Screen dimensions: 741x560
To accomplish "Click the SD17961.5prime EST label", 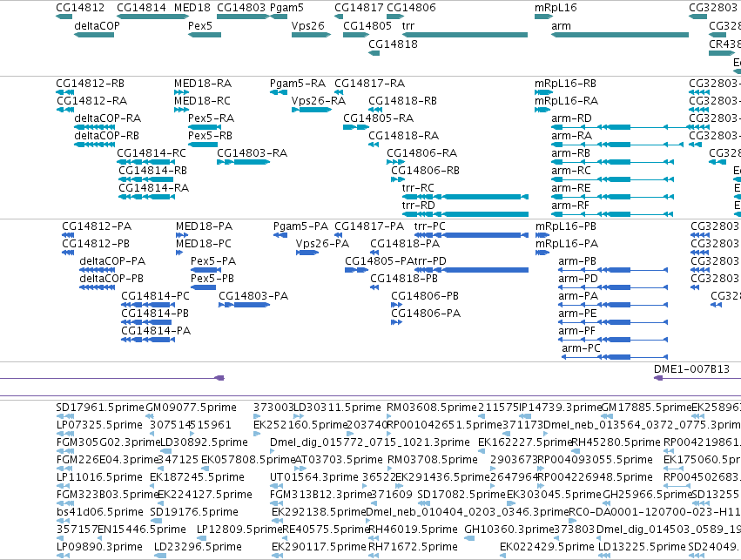I will 100,408.
